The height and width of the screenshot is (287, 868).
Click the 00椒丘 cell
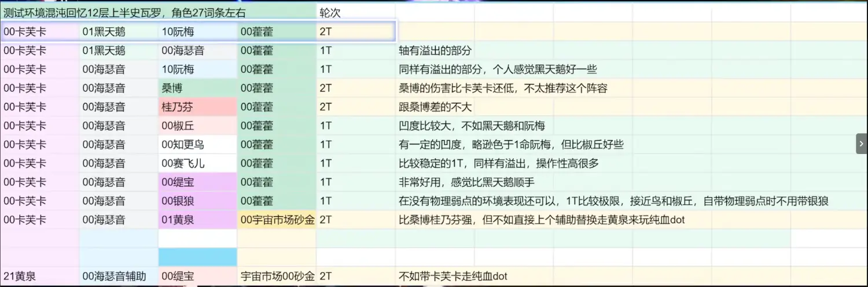coord(197,126)
